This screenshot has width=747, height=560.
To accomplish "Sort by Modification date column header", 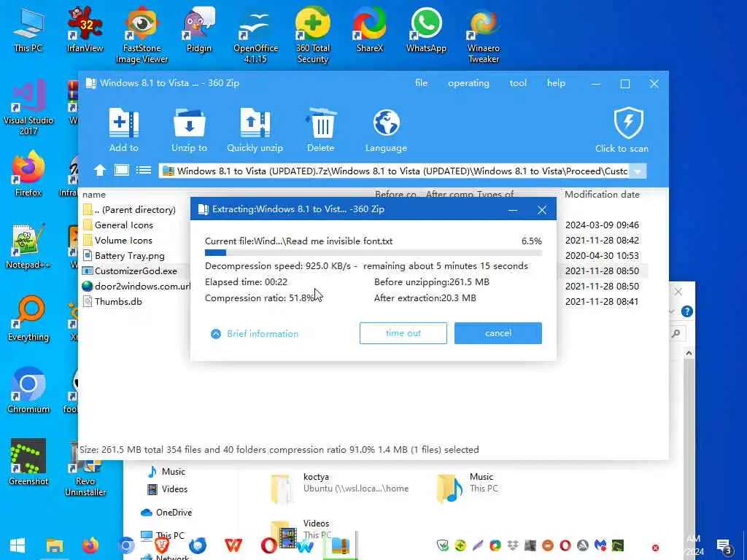I will click(602, 194).
